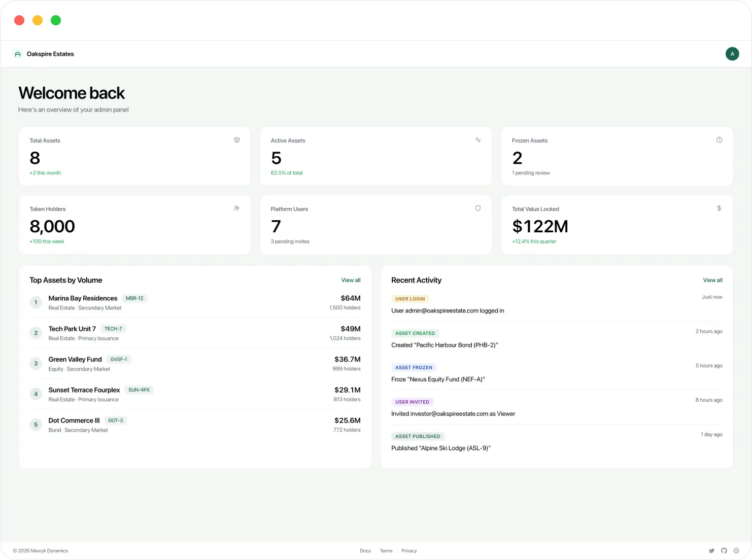Viewport: 752px width, 560px height.
Task: Click the USER INVITED activity badge
Action: tap(412, 402)
